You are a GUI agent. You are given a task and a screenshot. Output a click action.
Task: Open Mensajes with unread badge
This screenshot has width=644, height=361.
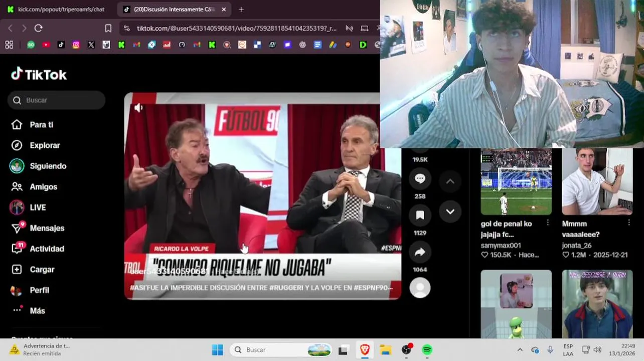pyautogui.click(x=38, y=228)
